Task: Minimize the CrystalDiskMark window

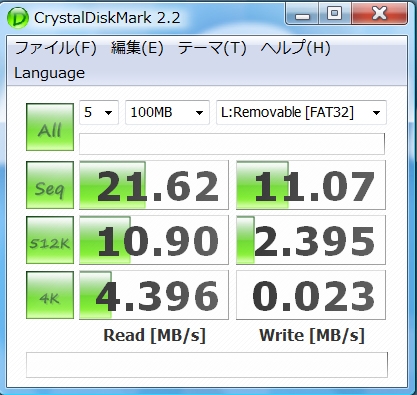Action: click(x=302, y=14)
